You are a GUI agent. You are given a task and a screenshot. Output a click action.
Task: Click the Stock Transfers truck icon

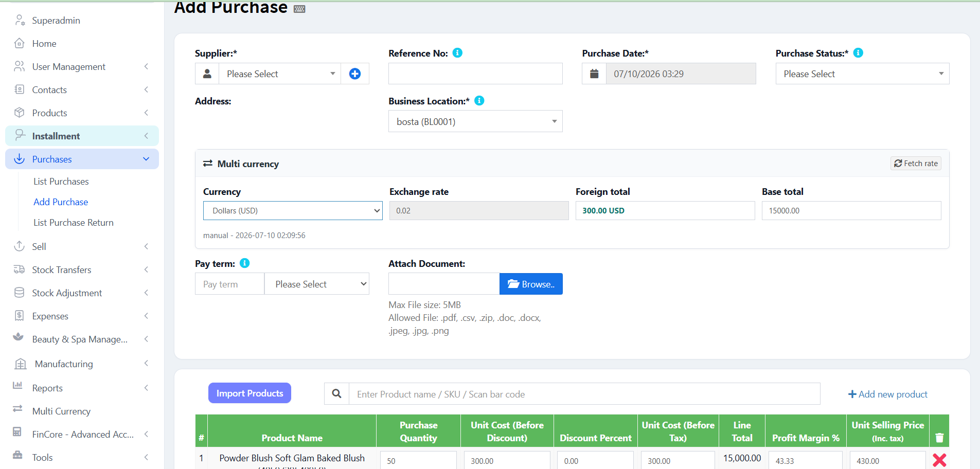[x=20, y=269]
